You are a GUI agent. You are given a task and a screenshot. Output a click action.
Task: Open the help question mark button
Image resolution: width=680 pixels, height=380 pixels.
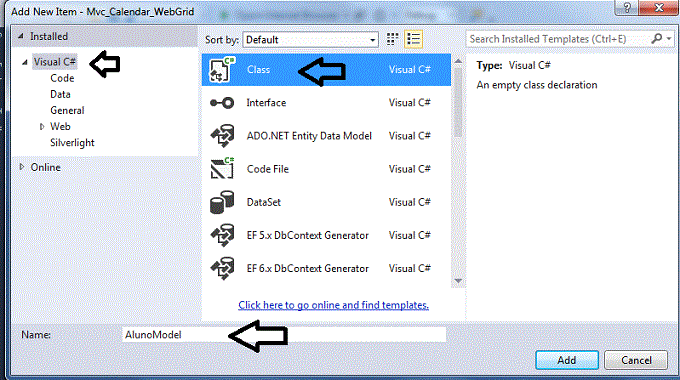coord(626,7)
